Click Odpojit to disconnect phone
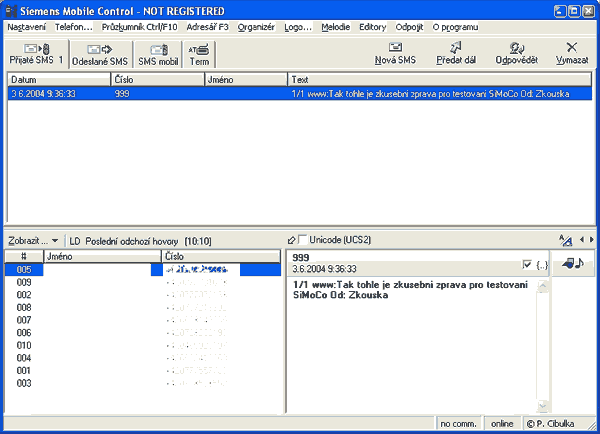600x434 pixels. pyautogui.click(x=409, y=27)
